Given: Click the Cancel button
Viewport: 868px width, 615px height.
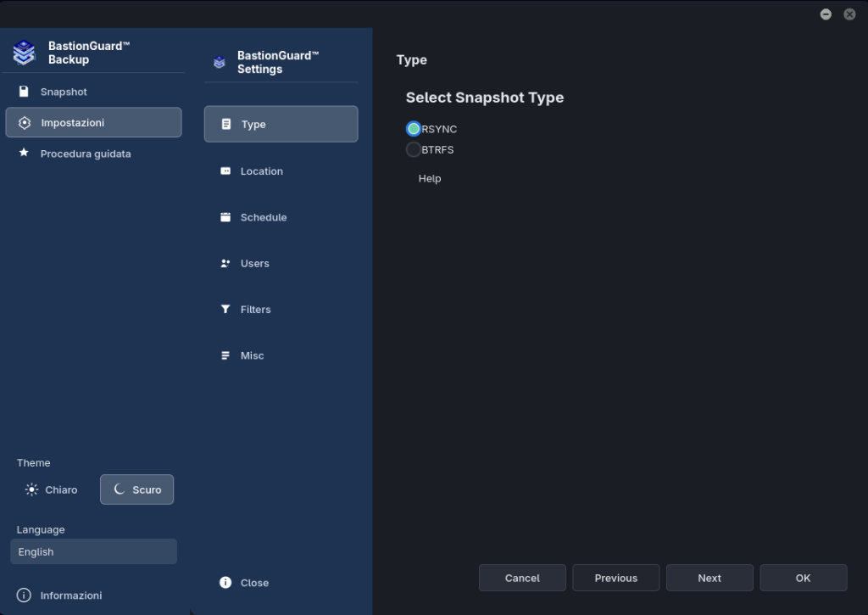Looking at the screenshot, I should click(522, 578).
